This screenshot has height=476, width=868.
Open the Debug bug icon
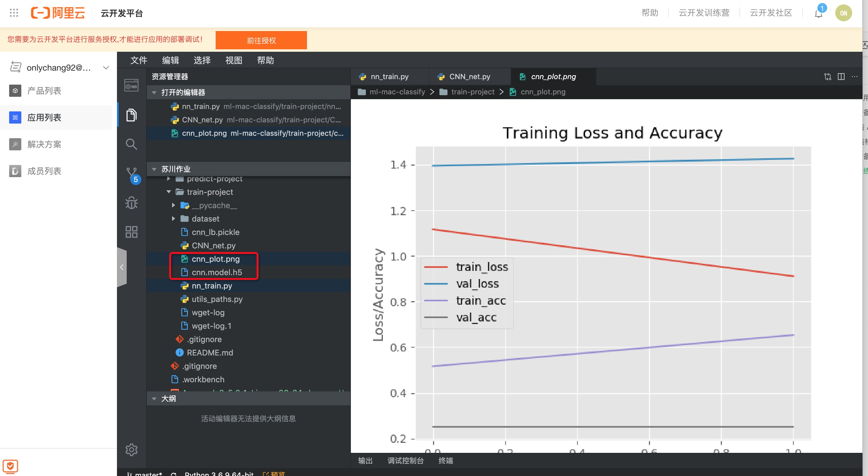click(131, 203)
